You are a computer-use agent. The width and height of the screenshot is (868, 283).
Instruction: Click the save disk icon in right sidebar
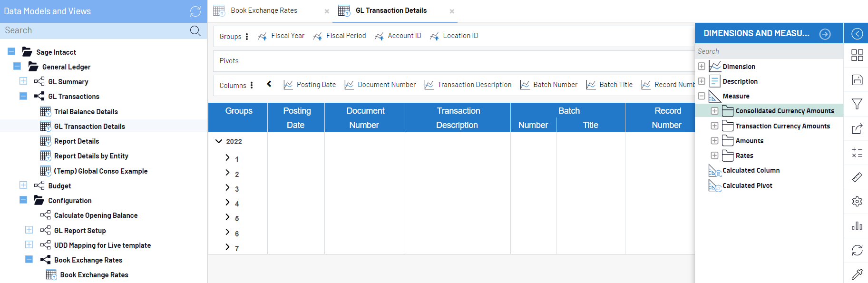[857, 80]
